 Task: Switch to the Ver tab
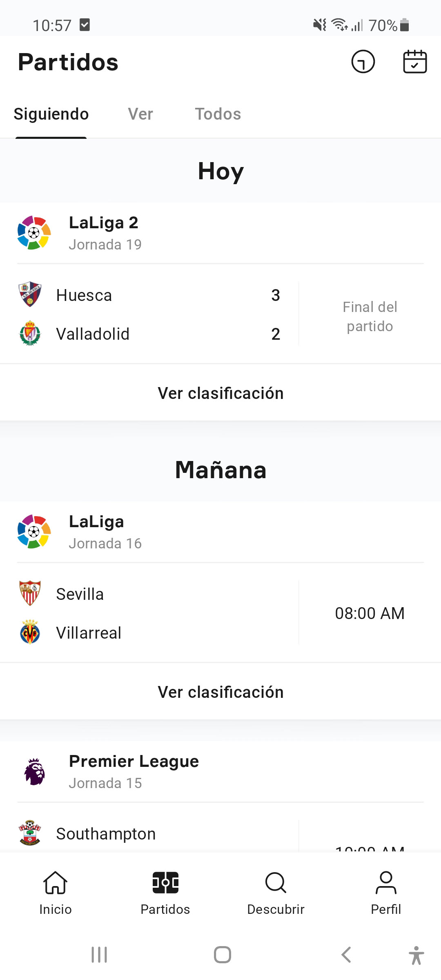(x=140, y=114)
